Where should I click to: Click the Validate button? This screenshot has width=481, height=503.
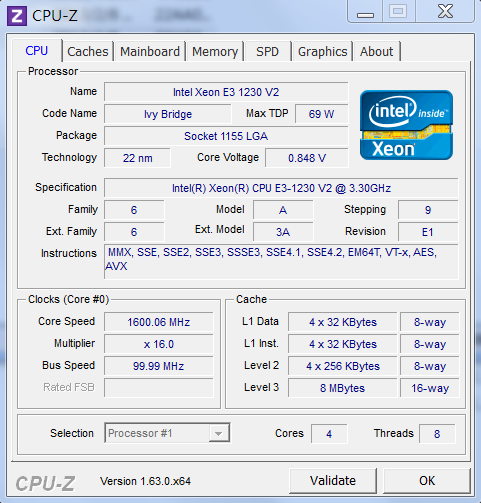pyautogui.click(x=333, y=481)
